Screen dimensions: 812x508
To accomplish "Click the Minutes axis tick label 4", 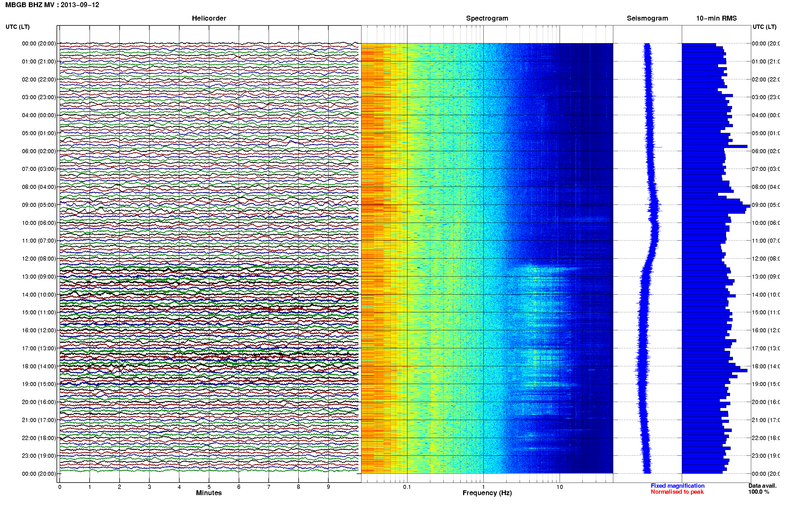I will [179, 487].
